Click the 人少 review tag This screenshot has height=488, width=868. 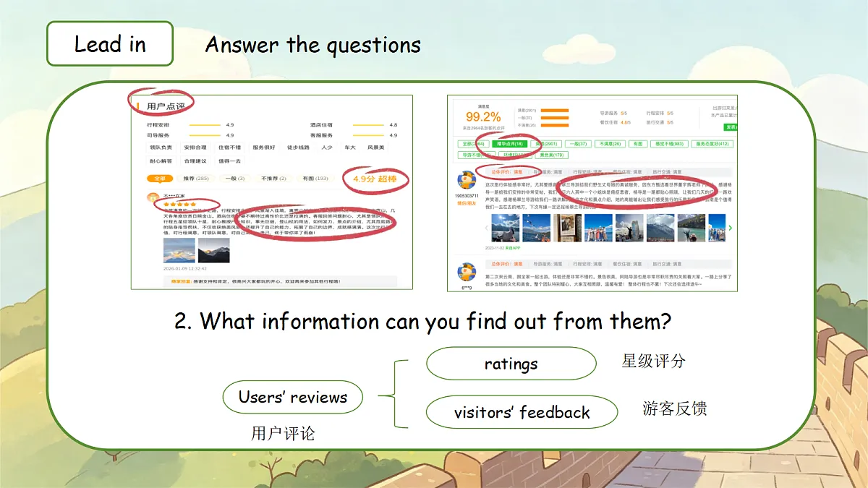tap(327, 147)
